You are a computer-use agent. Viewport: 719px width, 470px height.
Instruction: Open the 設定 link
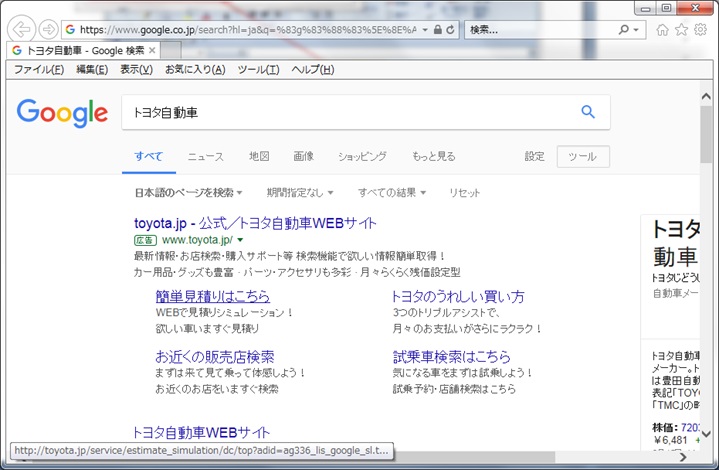pyautogui.click(x=535, y=157)
